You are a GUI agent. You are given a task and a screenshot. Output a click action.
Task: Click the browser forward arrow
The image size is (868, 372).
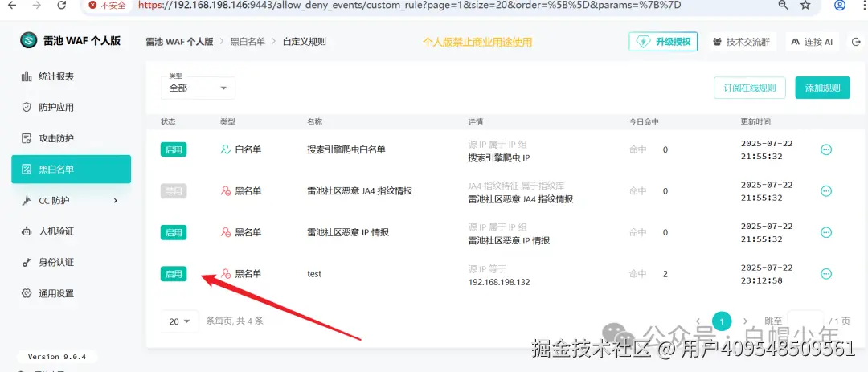point(36,5)
